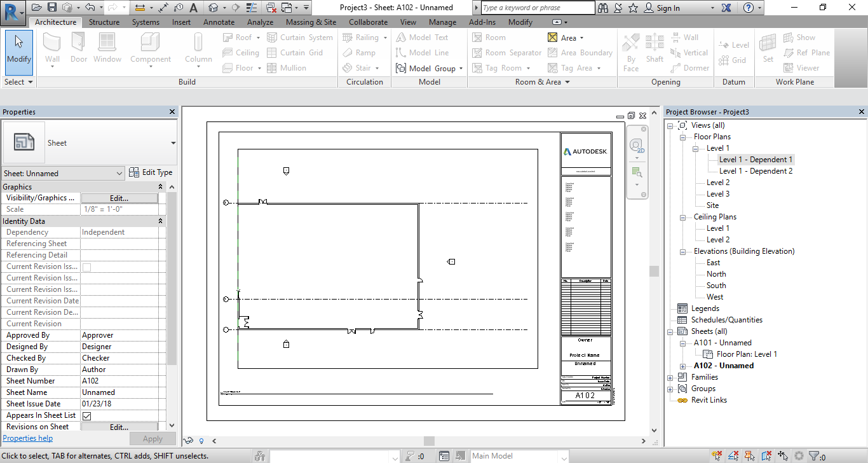Viewport: 868px width, 463px height.
Task: Toggle Appears In Sheet List checkbox
Action: click(x=86, y=416)
